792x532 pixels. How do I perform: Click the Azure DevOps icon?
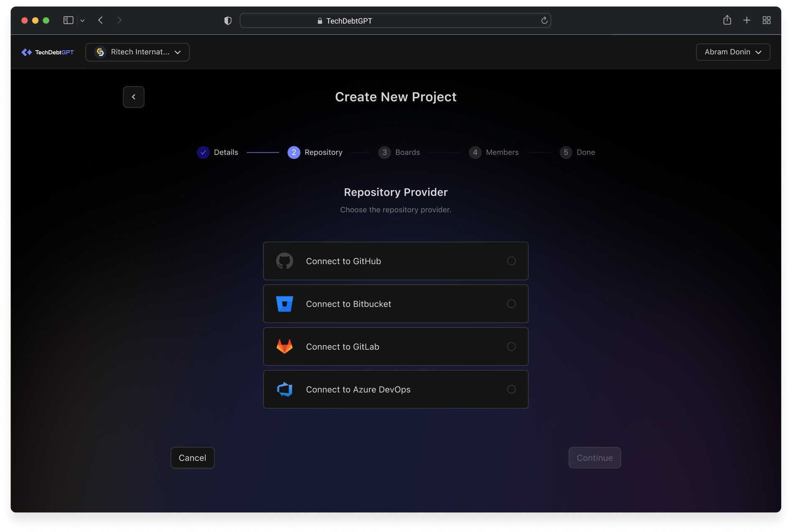tap(284, 389)
